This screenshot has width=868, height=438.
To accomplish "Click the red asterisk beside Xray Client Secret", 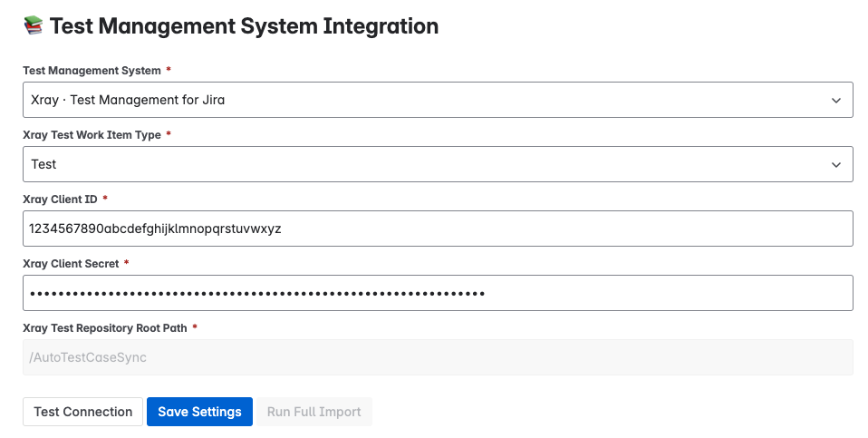I will (126, 262).
